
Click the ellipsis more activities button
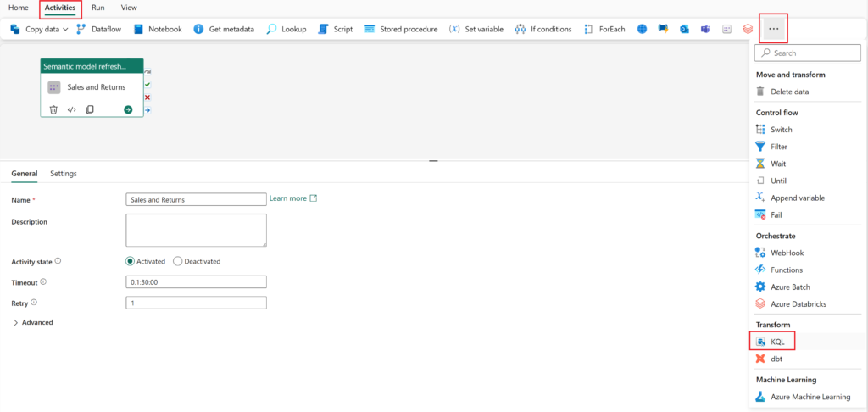point(773,29)
